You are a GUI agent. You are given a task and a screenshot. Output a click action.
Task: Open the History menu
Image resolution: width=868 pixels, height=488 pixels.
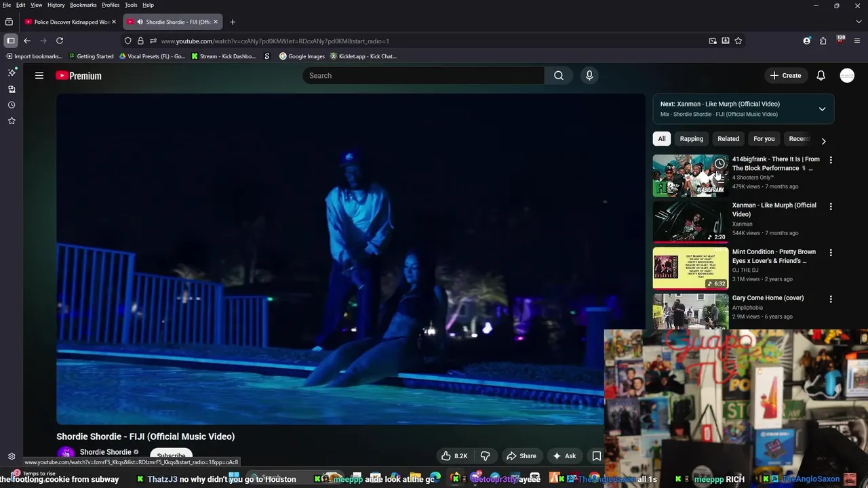coord(56,5)
